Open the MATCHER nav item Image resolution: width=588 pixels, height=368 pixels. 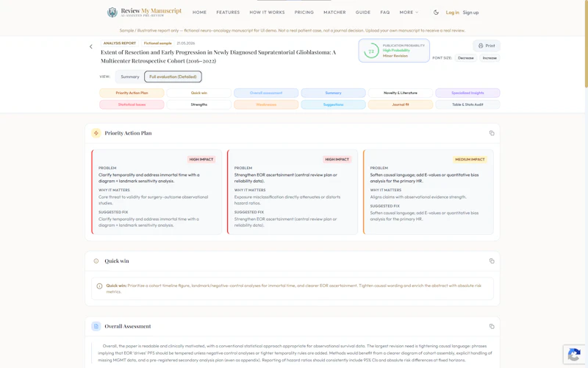pos(334,13)
